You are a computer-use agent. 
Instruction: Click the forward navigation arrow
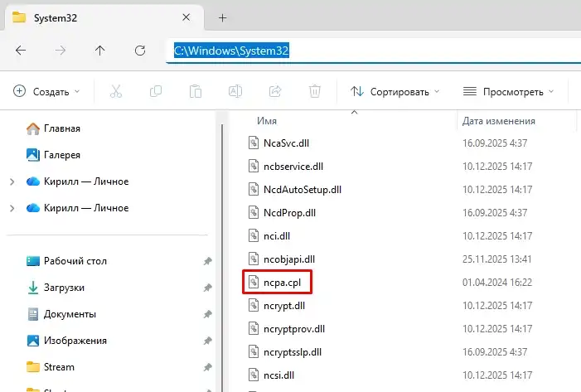60,51
